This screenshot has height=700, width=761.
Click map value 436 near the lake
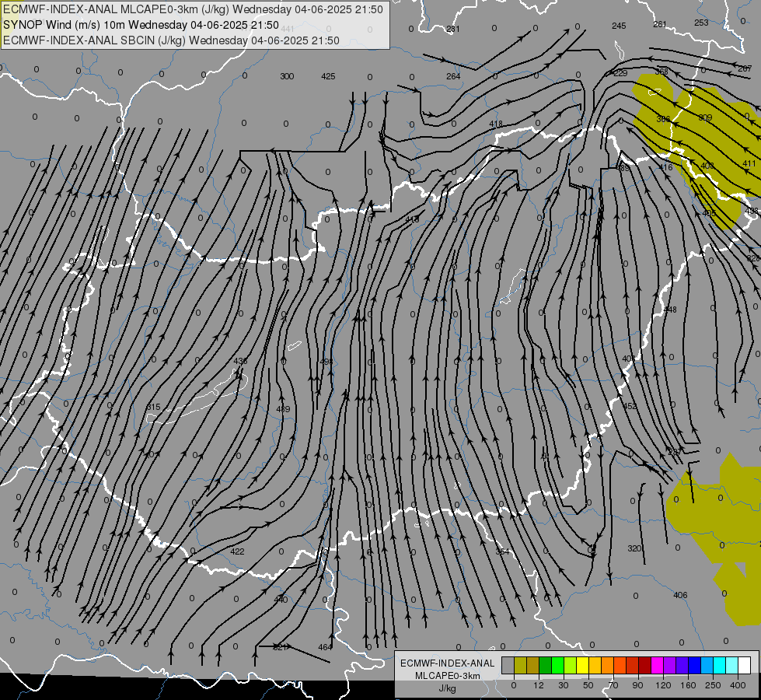click(240, 361)
